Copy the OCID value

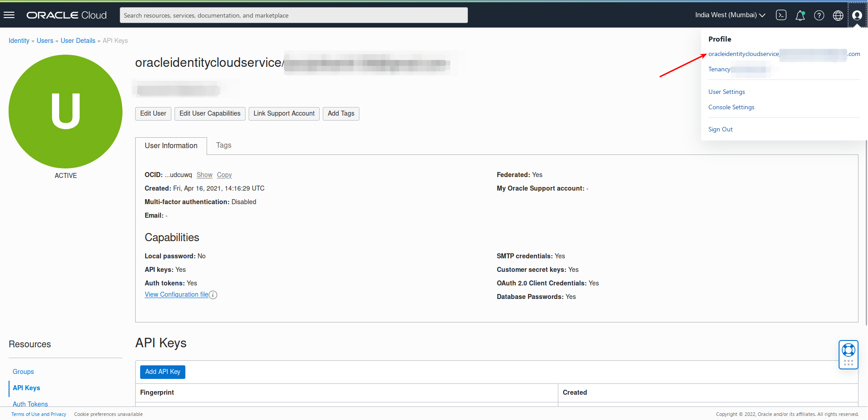(x=224, y=175)
